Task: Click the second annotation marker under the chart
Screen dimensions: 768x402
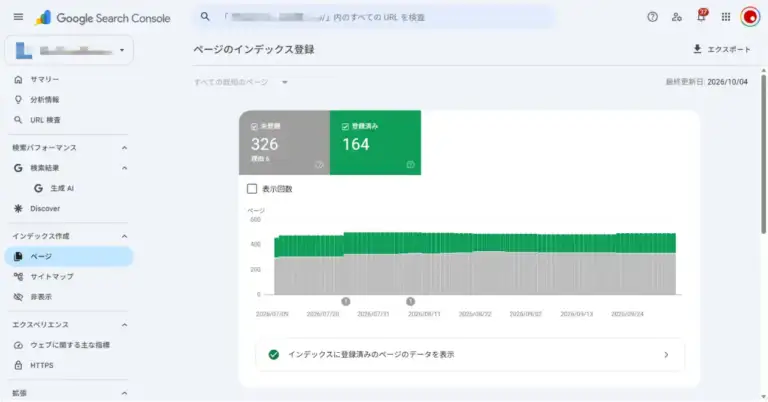Action: [x=410, y=302]
